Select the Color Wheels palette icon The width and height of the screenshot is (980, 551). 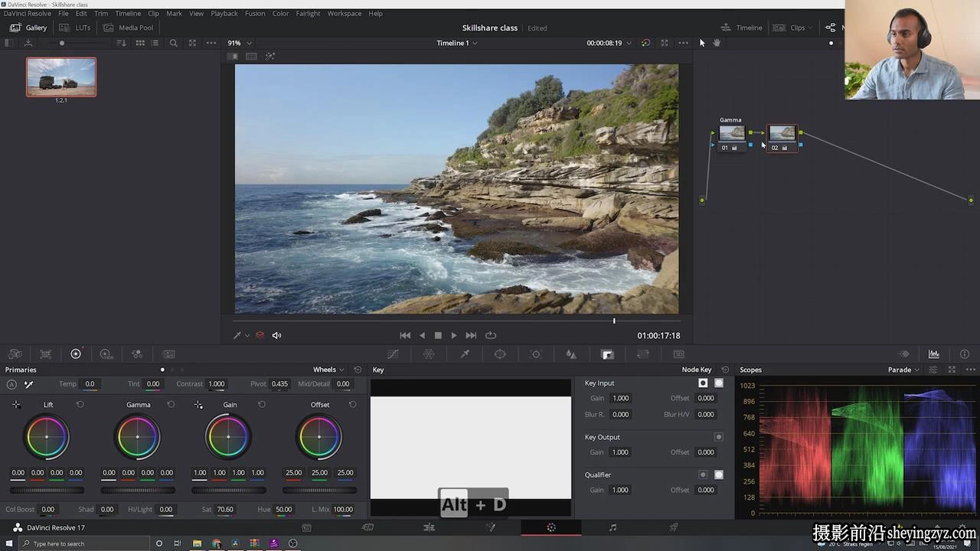(x=76, y=354)
